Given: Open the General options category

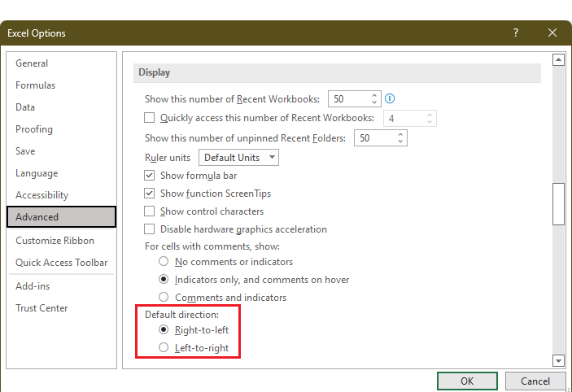Looking at the screenshot, I should (x=61, y=63).
